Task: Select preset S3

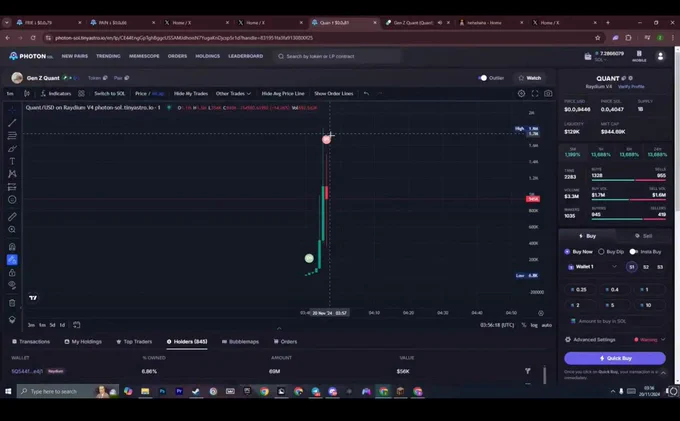Action: pos(660,267)
